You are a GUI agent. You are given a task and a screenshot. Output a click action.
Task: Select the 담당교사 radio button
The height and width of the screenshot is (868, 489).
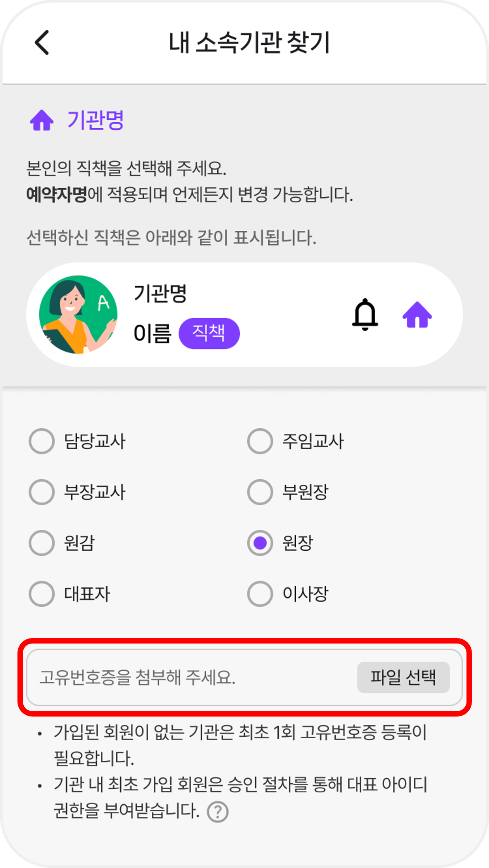(x=42, y=441)
